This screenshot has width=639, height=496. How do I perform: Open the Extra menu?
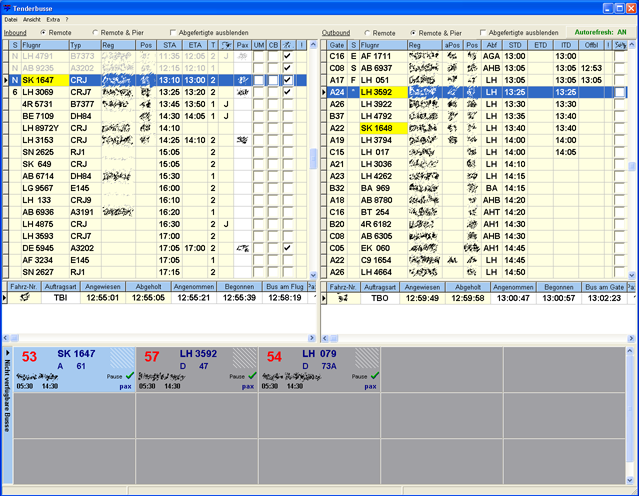point(53,20)
